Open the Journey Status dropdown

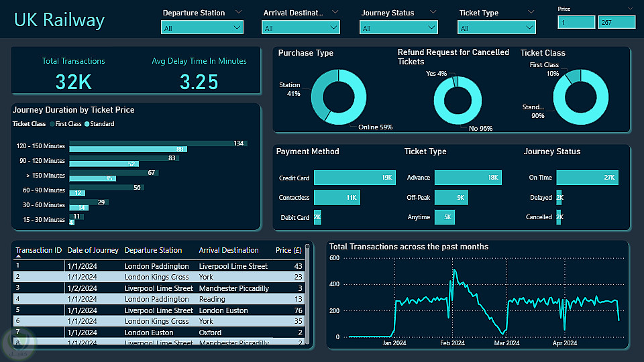398,28
